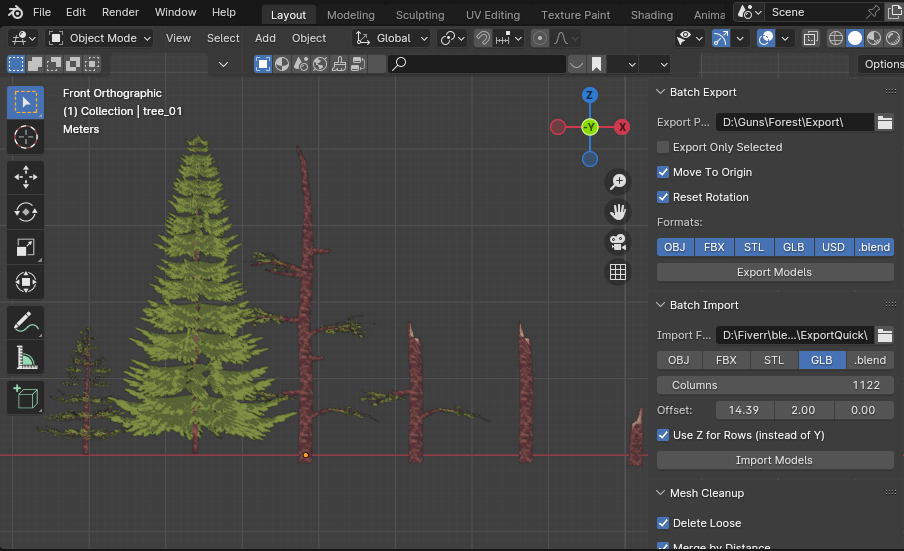The width and height of the screenshot is (904, 551).
Task: Open the Global transform orientation dropdown
Action: [x=391, y=38]
